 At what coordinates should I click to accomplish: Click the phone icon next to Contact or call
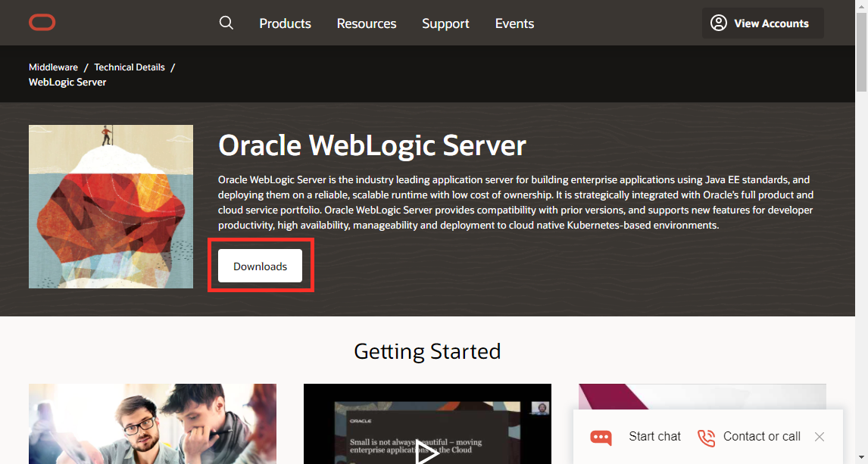[706, 438]
